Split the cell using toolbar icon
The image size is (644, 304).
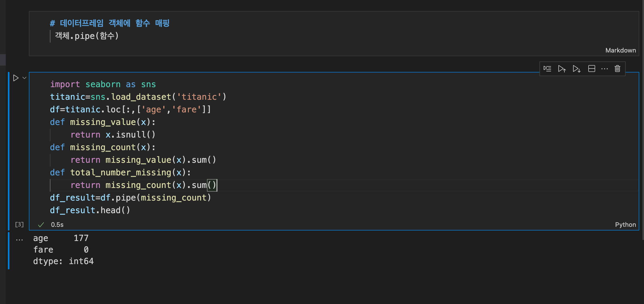[x=591, y=69]
